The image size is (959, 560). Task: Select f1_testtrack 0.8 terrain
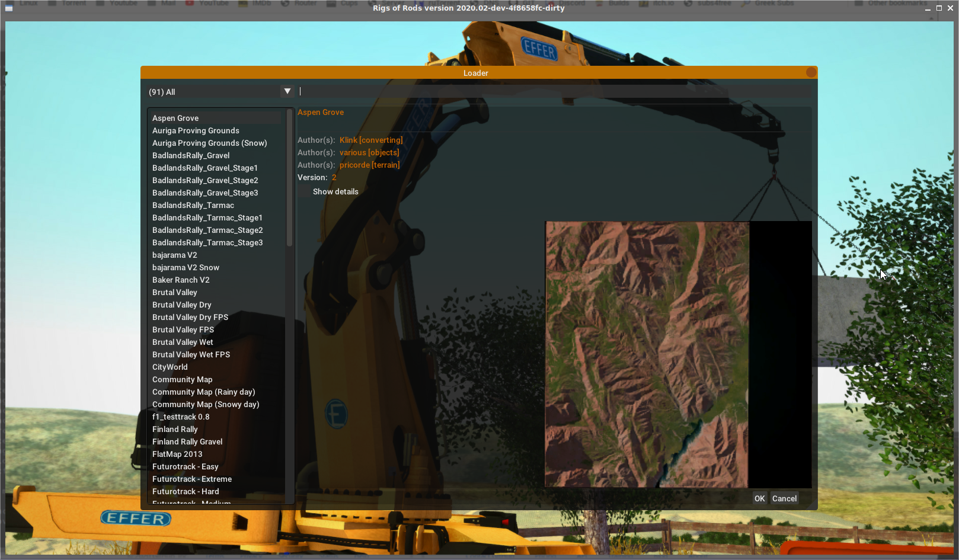pyautogui.click(x=216, y=417)
